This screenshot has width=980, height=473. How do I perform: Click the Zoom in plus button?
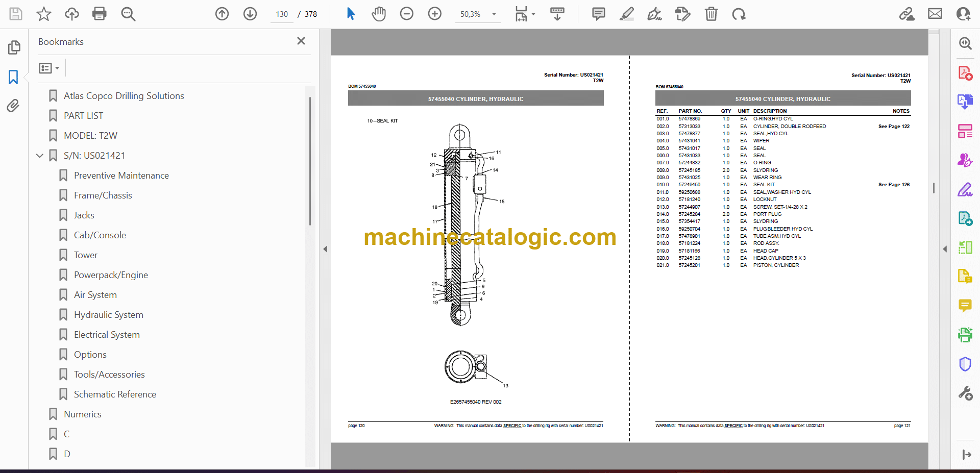434,14
